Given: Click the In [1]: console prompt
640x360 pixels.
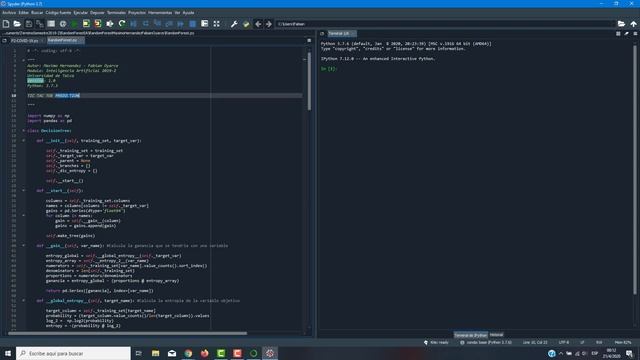Looking at the screenshot, I should 329,69.
